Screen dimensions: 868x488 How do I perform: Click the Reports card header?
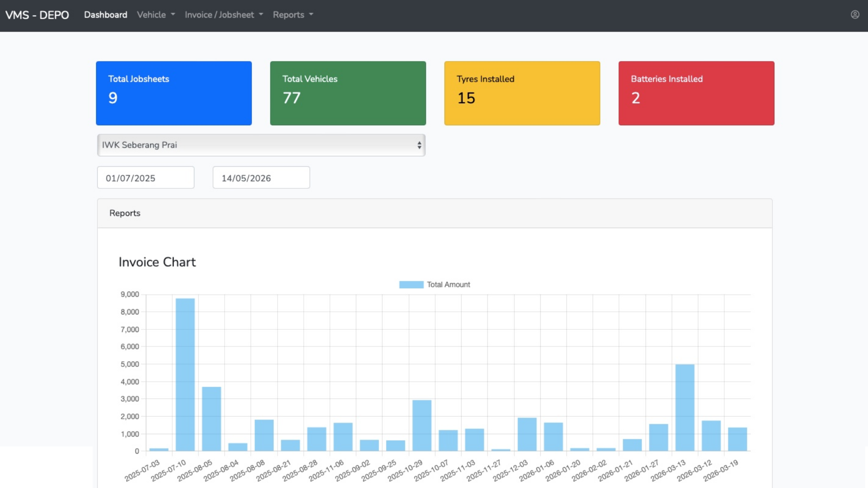tap(435, 213)
